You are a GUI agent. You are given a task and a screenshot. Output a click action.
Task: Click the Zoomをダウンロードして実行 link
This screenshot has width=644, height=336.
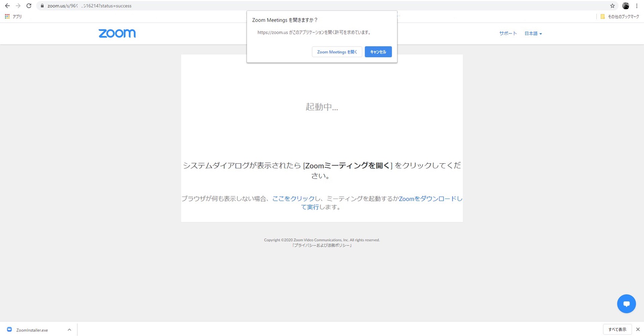[x=431, y=199]
